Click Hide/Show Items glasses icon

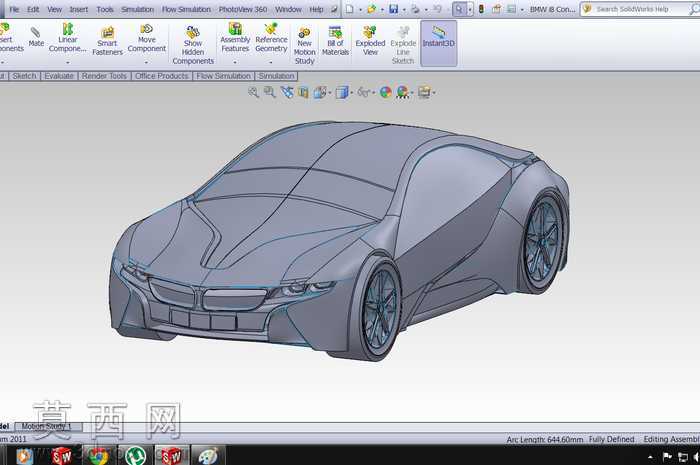[363, 92]
